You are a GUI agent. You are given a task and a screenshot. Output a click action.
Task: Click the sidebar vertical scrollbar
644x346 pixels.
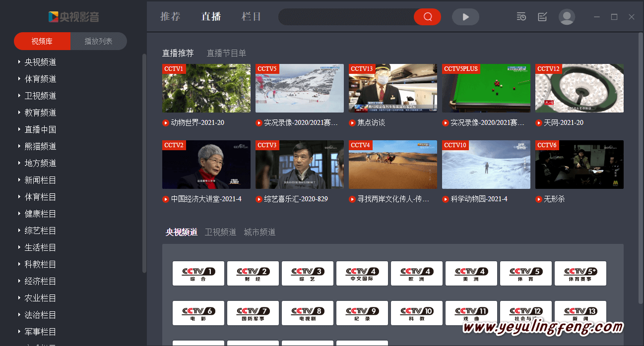(x=144, y=164)
